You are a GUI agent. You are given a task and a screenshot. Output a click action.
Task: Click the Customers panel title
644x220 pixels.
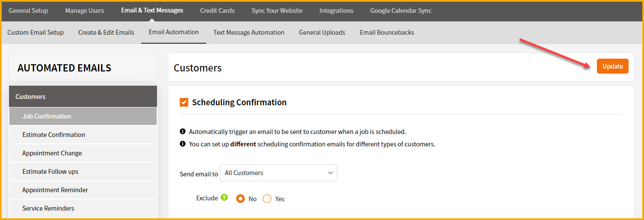(x=198, y=68)
